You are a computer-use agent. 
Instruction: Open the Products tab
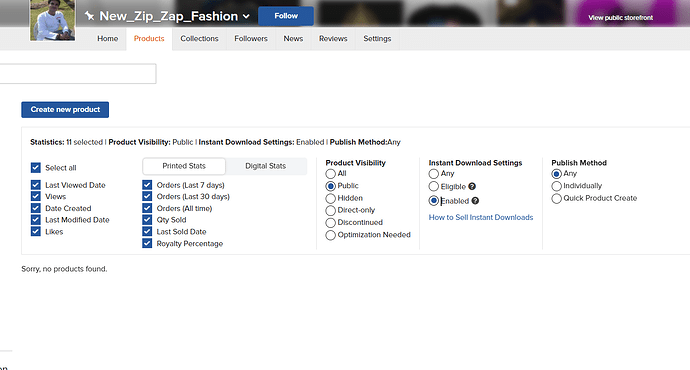(x=149, y=39)
